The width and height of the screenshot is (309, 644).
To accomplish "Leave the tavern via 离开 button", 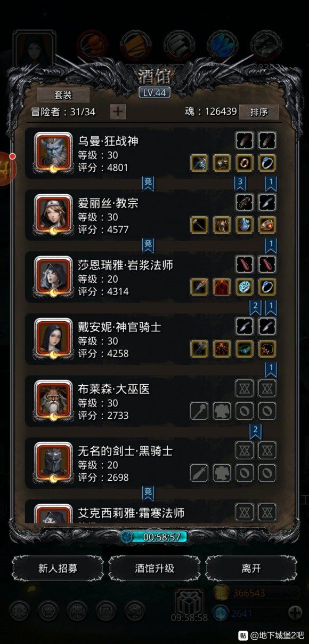I will [251, 568].
